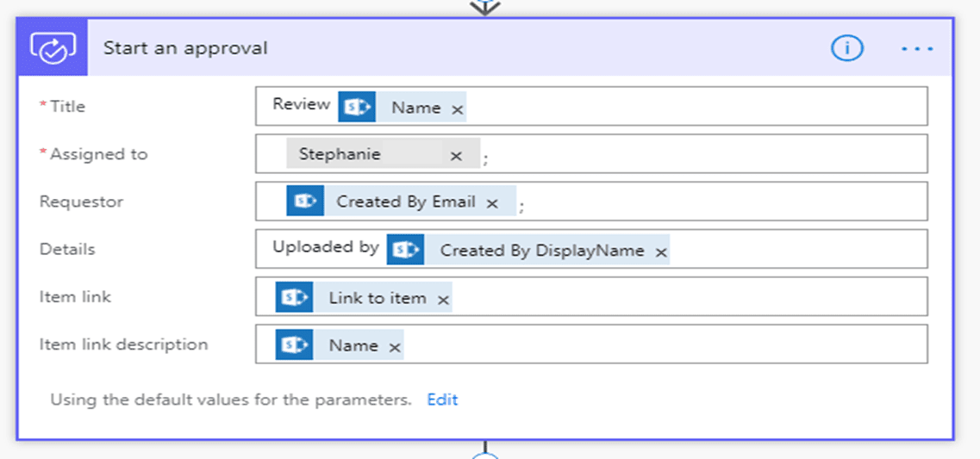Select the Name token in Item link description
The image size is (980, 459).
340,344
